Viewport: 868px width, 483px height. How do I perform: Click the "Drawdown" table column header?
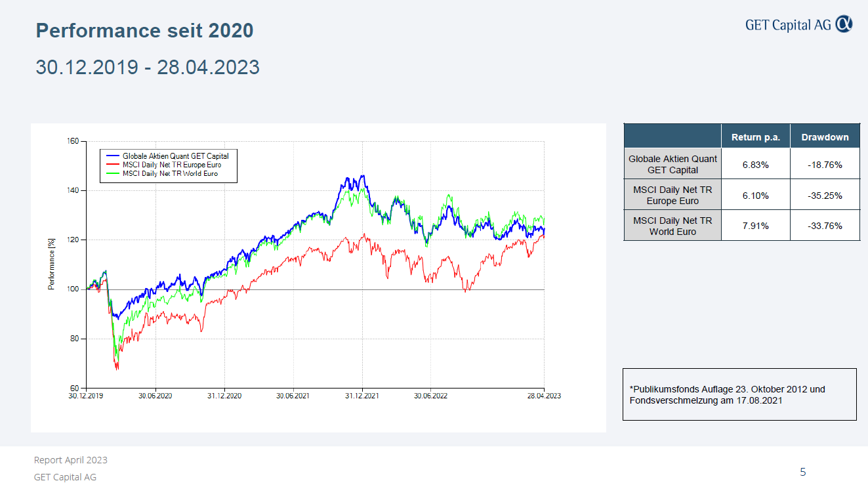(x=825, y=137)
